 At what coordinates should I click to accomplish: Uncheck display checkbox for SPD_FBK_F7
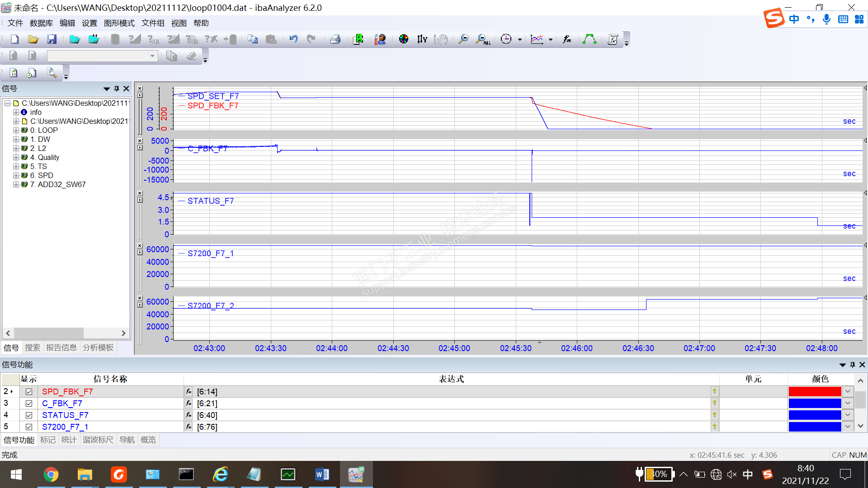coord(29,392)
